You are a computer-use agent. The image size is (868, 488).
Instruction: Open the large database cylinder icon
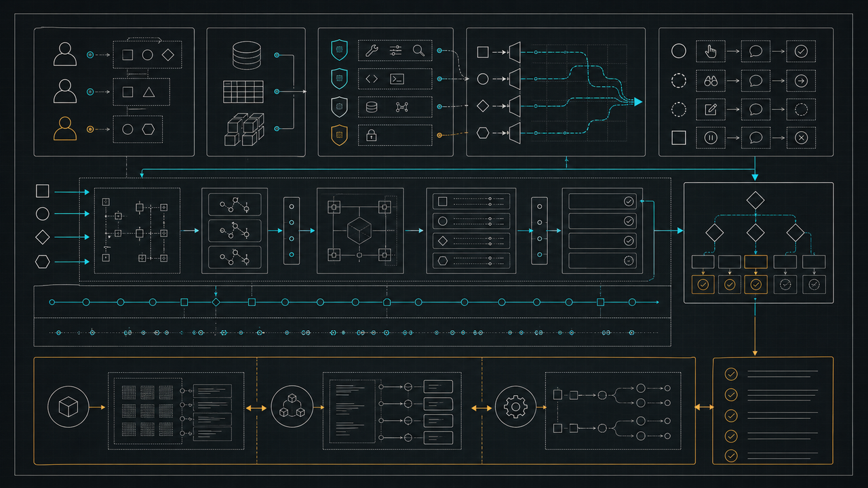click(246, 55)
